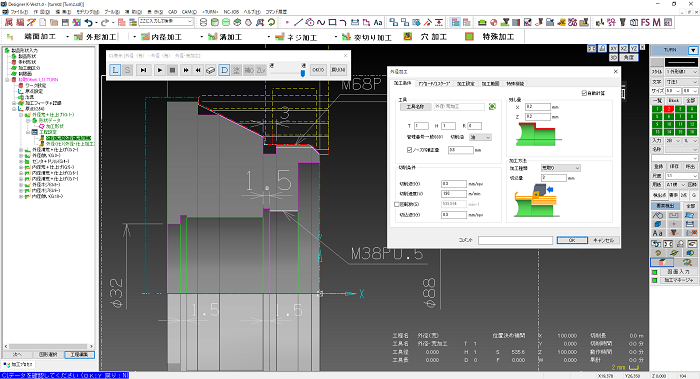Click the FS toolbar icon

645,22
